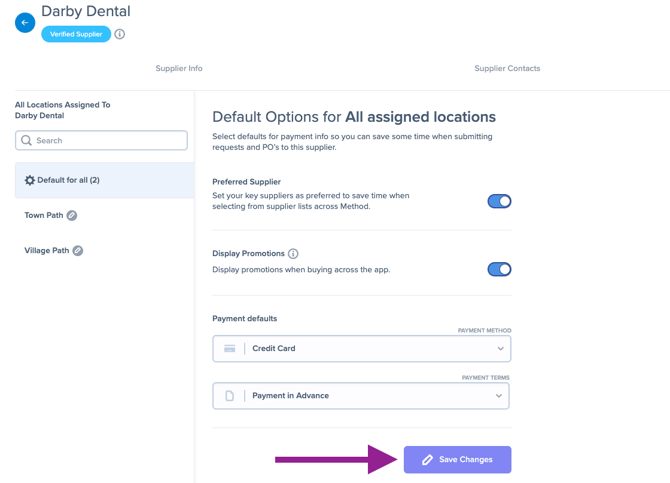Image resolution: width=670 pixels, height=483 pixels.
Task: Focus the locations Search field
Action: [101, 141]
